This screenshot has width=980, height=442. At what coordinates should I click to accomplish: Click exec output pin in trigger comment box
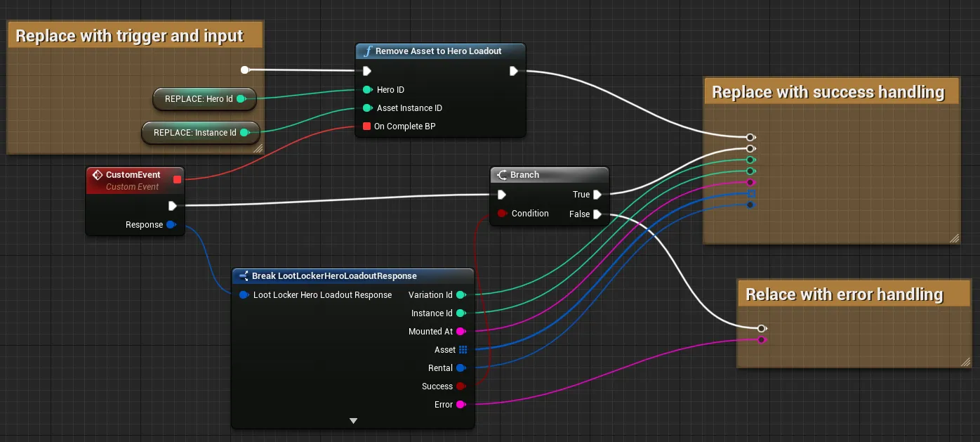244,70
